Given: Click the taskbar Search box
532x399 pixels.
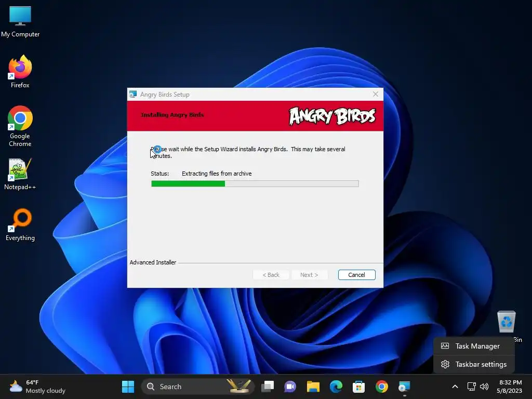Looking at the screenshot, I should coord(197,387).
